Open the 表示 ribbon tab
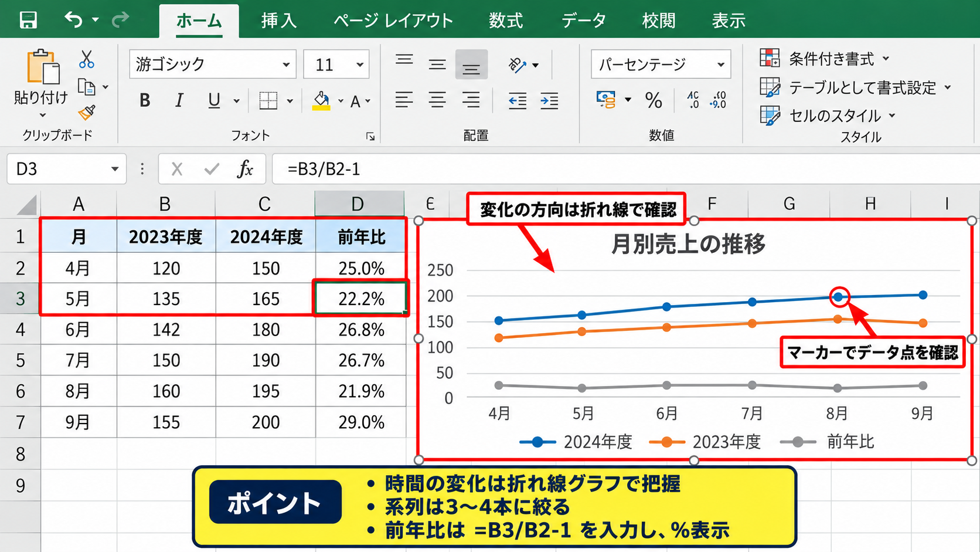Viewport: 980px width, 552px height. point(729,21)
